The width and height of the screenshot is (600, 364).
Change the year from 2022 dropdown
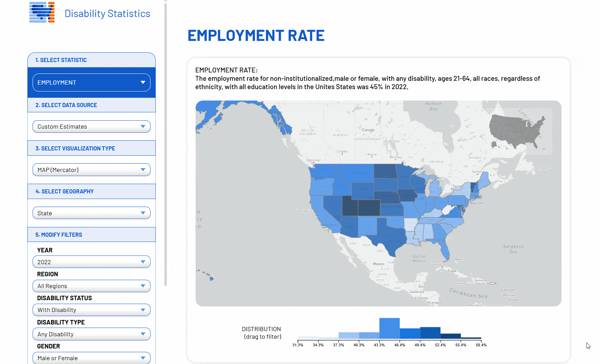click(92, 262)
